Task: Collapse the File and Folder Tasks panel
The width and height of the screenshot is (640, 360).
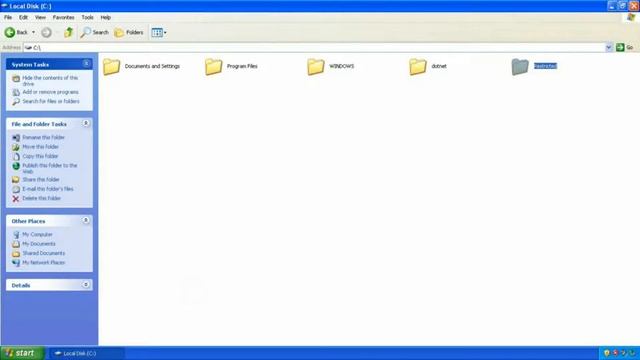Action: 86,123
